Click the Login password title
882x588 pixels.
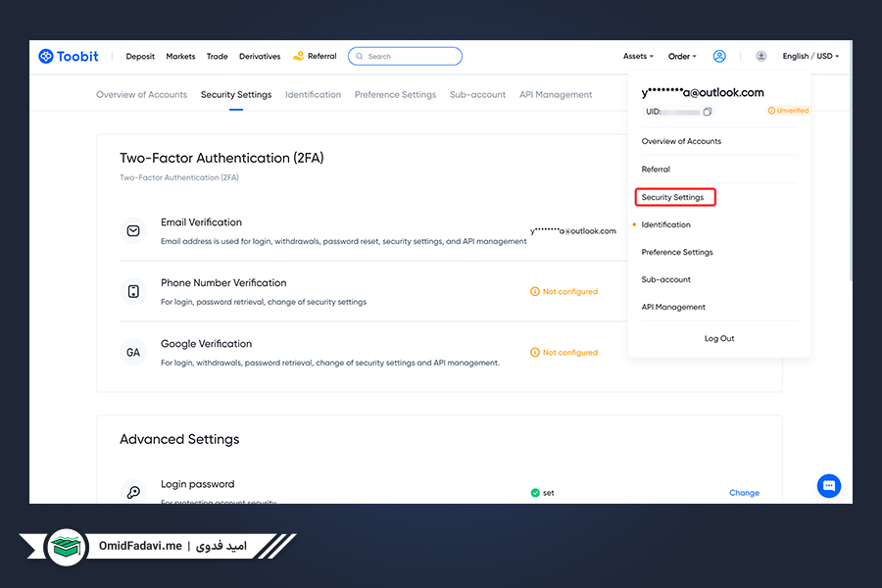point(197,484)
